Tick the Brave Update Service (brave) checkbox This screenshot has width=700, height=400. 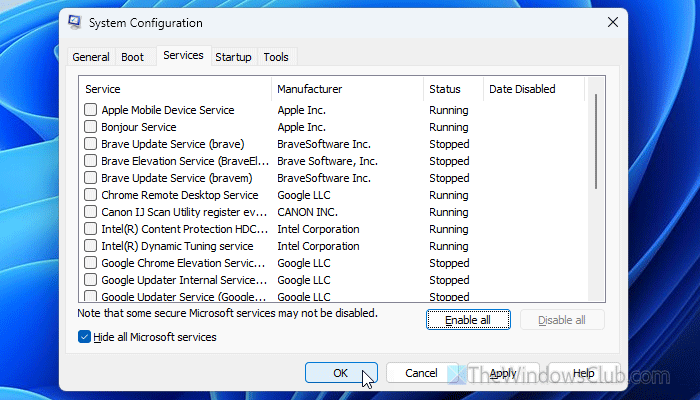pos(91,144)
